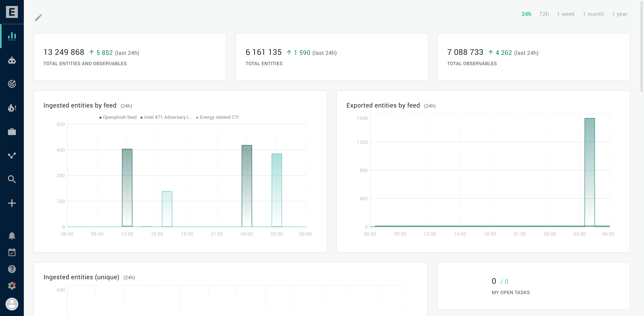The width and height of the screenshot is (644, 316).
Task: Toggle the Intel 471 Adversary series visibility
Action: [166, 117]
